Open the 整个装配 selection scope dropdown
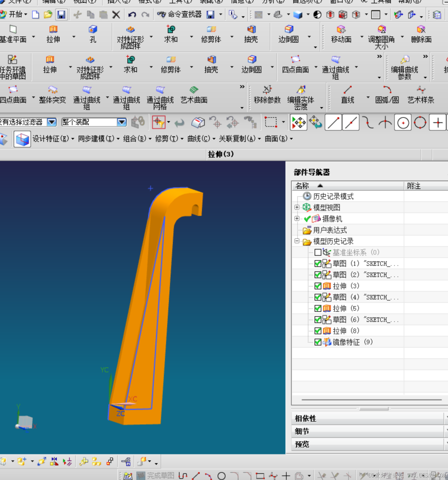 122,122
